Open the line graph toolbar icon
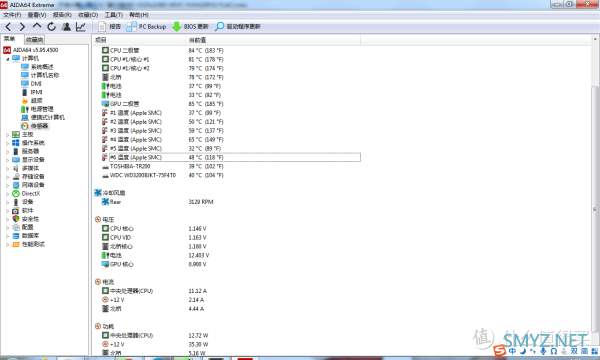 [81, 26]
